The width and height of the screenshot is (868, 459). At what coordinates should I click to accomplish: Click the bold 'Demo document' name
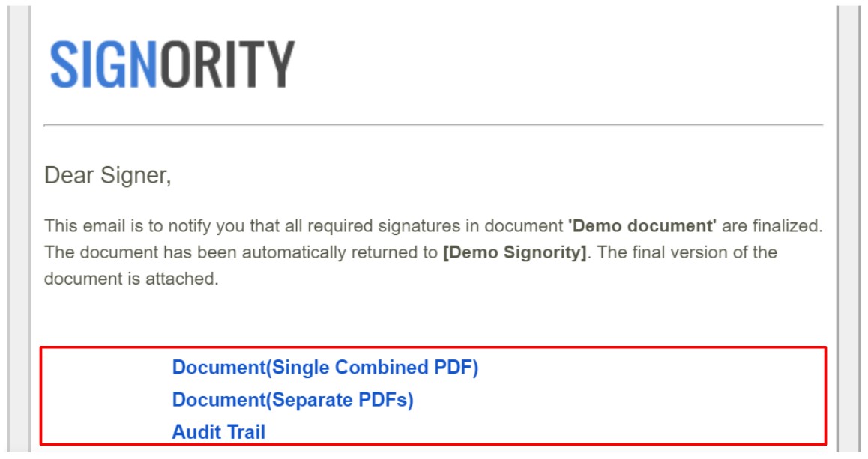point(642,225)
